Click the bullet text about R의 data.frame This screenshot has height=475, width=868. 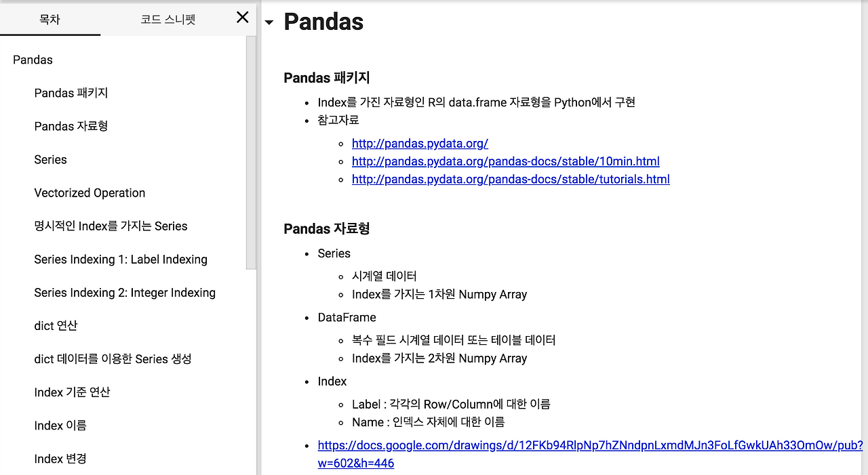(x=476, y=102)
